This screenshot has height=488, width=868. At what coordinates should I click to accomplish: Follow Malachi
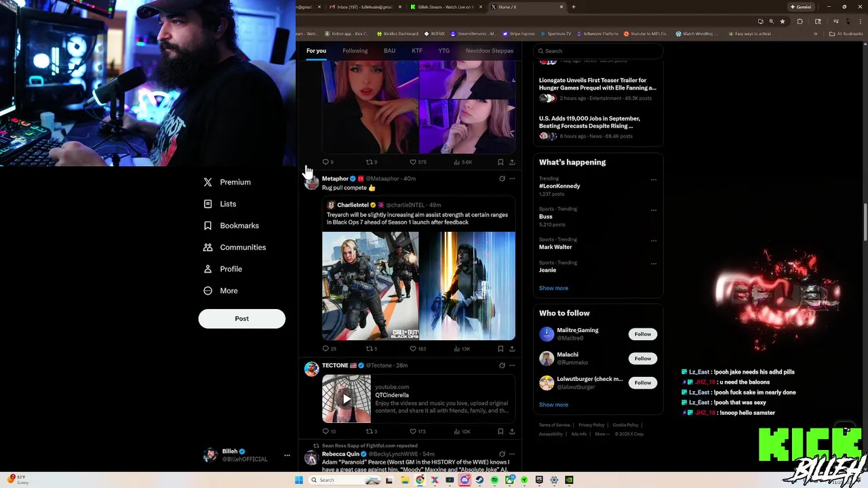pos(643,359)
